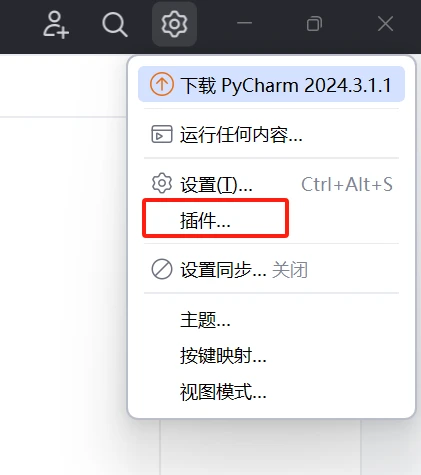Image resolution: width=421 pixels, height=475 pixels.
Task: Click the orange update arrow icon
Action: pos(162,84)
